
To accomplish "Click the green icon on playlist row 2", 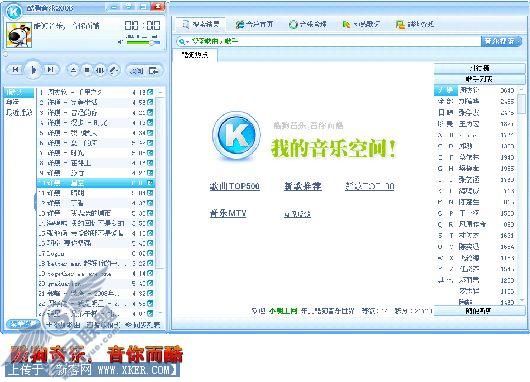I will [x=150, y=102].
